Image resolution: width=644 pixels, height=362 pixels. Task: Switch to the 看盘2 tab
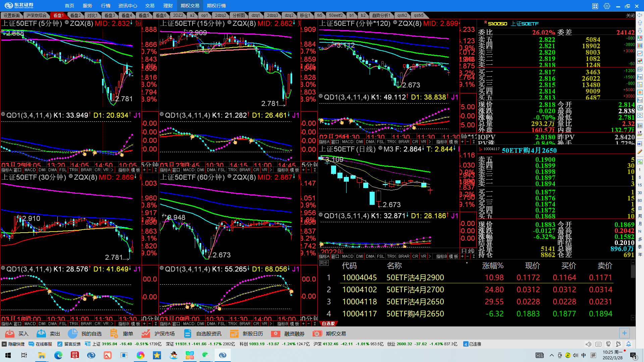75,15
